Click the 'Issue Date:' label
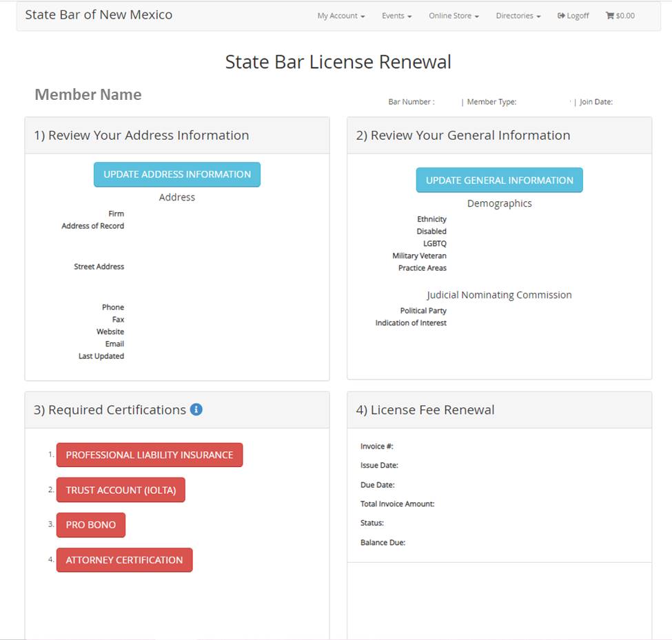The width and height of the screenshot is (672, 640). click(x=379, y=465)
